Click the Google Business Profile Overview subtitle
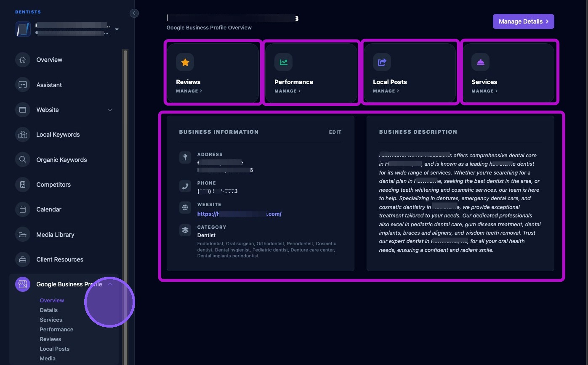 pos(209,28)
